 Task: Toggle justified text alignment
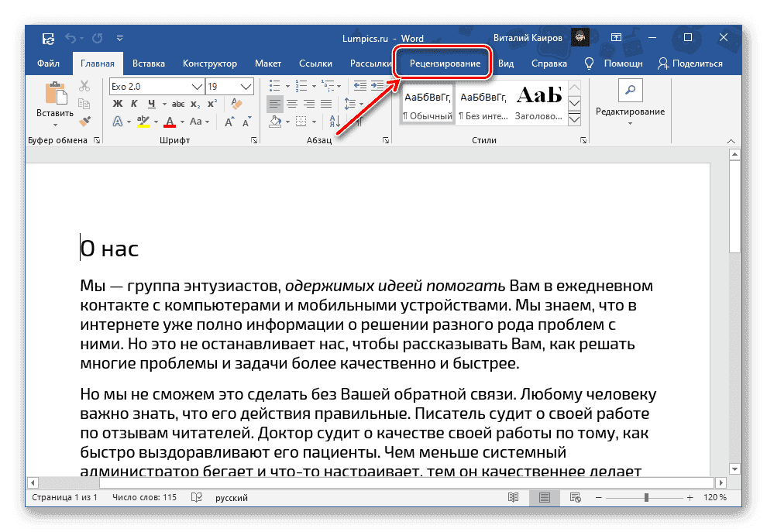326,103
